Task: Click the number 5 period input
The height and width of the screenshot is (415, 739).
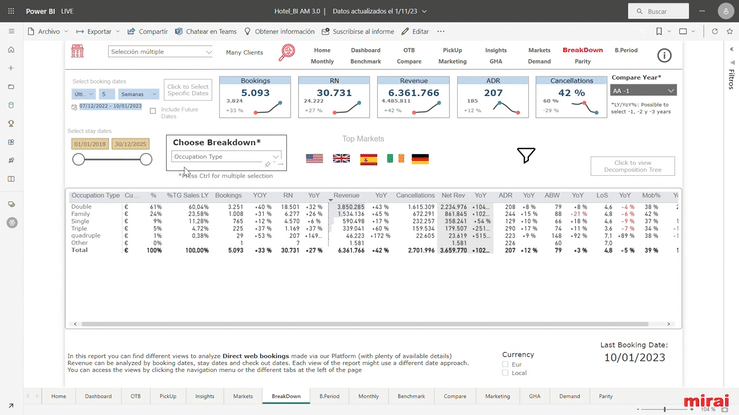Action: (x=107, y=94)
